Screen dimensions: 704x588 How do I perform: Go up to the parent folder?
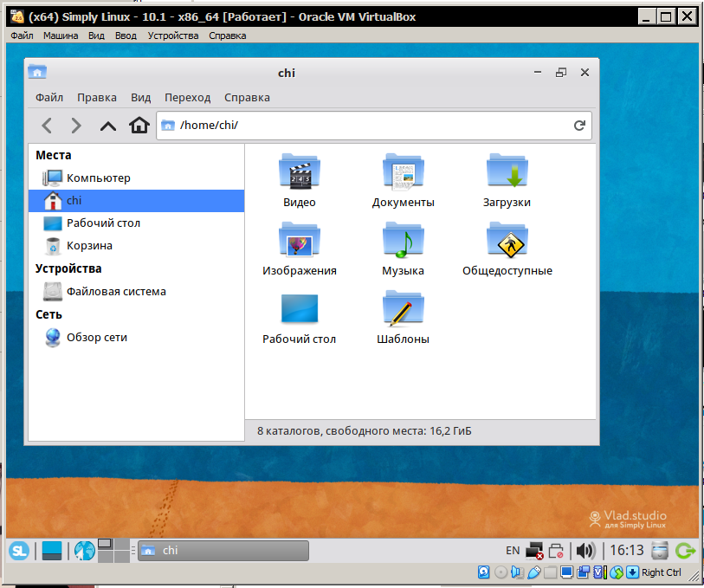click(107, 126)
